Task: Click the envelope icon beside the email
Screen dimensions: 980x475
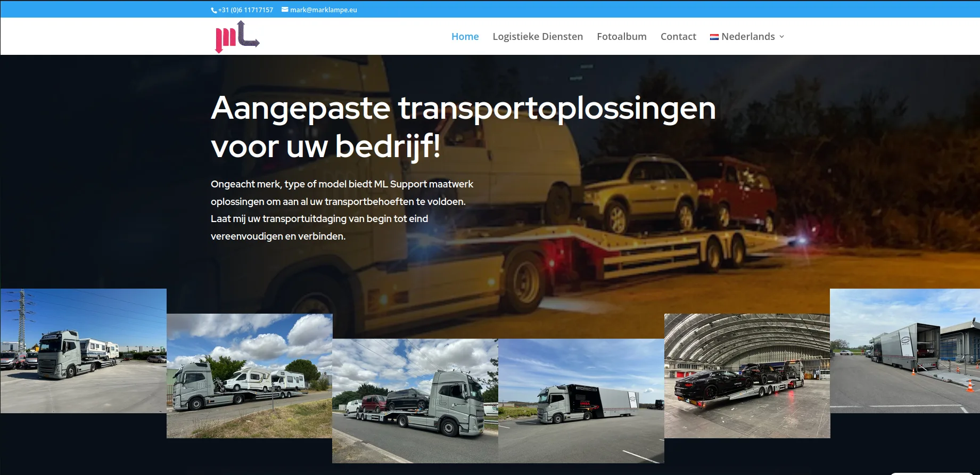Action: [x=285, y=10]
